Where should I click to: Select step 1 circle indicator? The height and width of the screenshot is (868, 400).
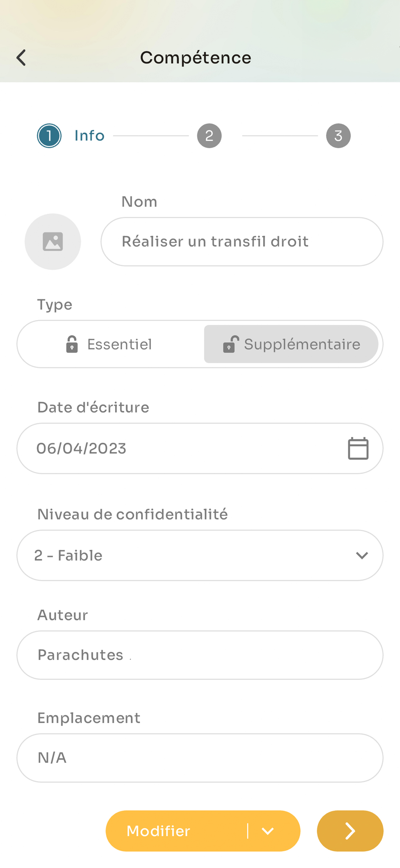(49, 136)
